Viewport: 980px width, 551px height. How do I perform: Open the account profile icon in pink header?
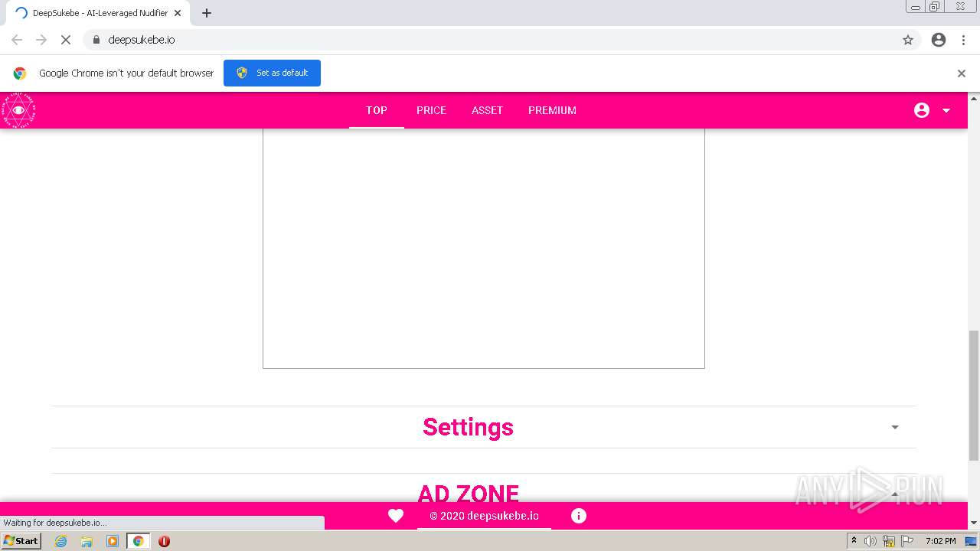922,110
